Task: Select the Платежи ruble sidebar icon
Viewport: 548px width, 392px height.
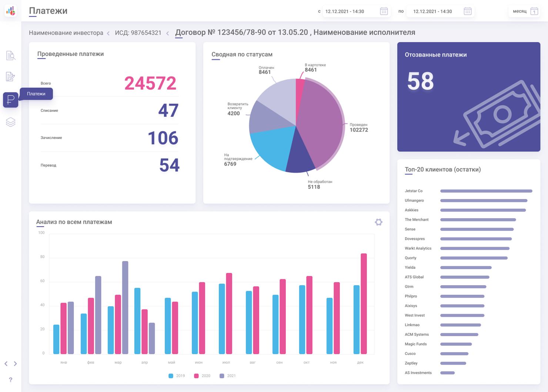Action: coord(11,100)
